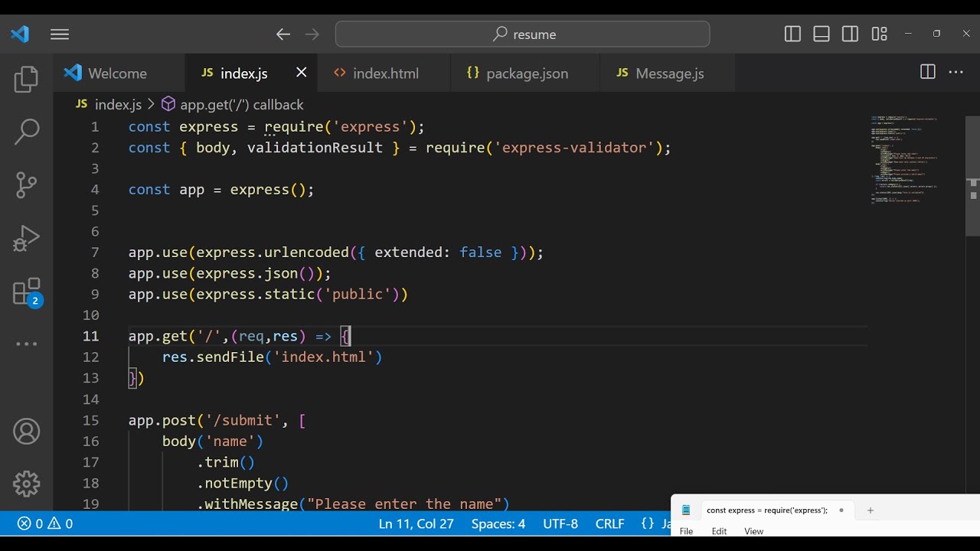980x551 pixels.
Task: Toggle the primary side bar layout button
Action: point(792,34)
